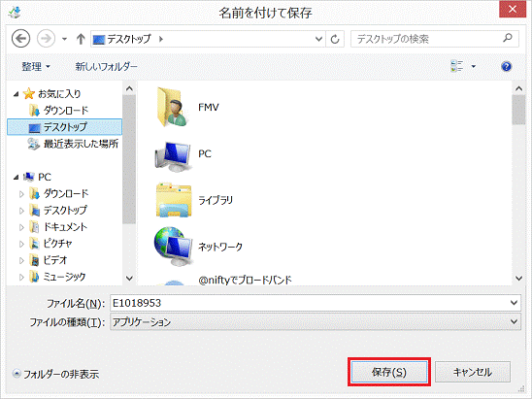Create a 新しいフォルダー
The width and height of the screenshot is (532, 399).
[106, 66]
